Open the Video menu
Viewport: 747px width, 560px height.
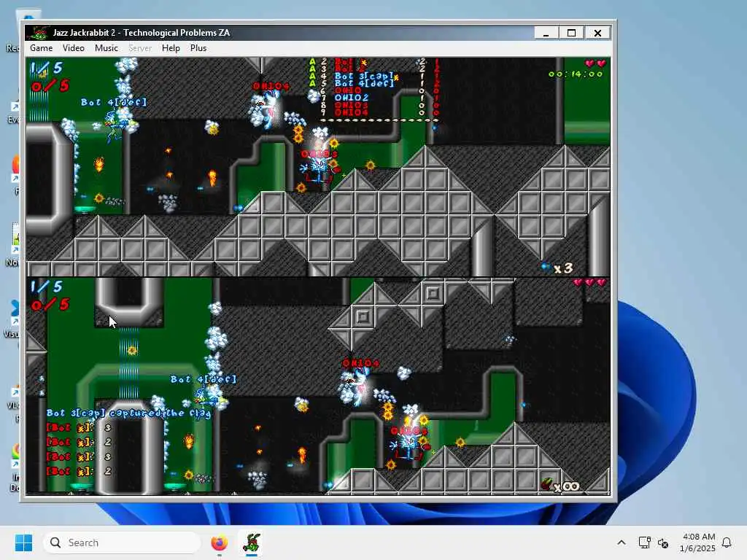pos(74,48)
